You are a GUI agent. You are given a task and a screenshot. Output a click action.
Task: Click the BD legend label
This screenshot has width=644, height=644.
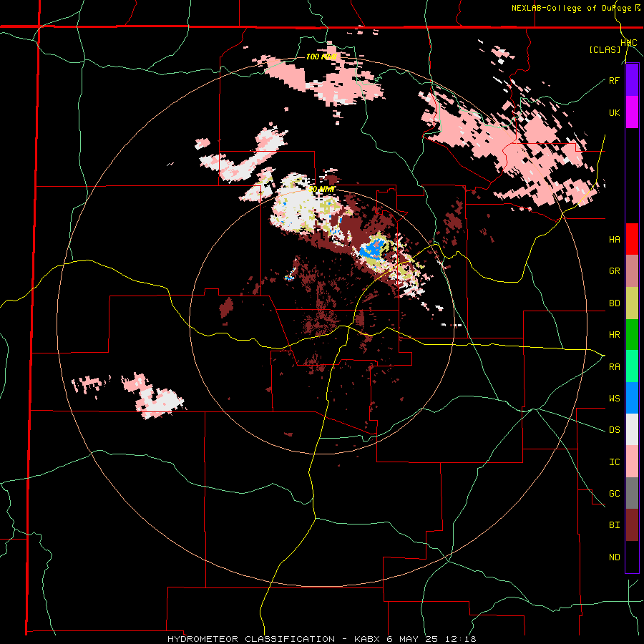tap(614, 303)
